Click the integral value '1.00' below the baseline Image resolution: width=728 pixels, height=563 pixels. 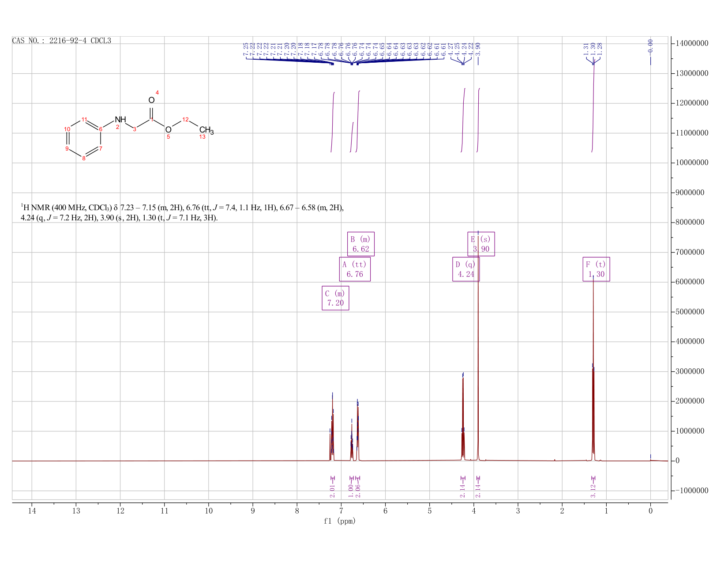[x=351, y=491]
